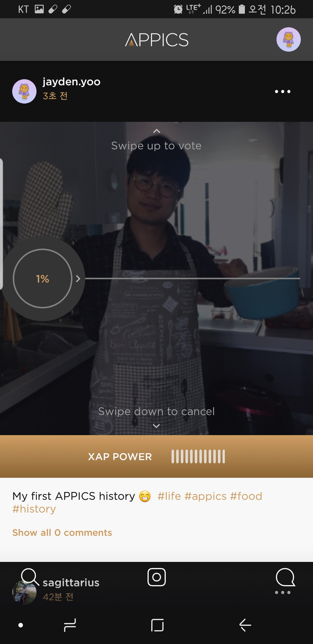
Task: Tap the arrow beside the 1% circle
Action: click(x=78, y=279)
